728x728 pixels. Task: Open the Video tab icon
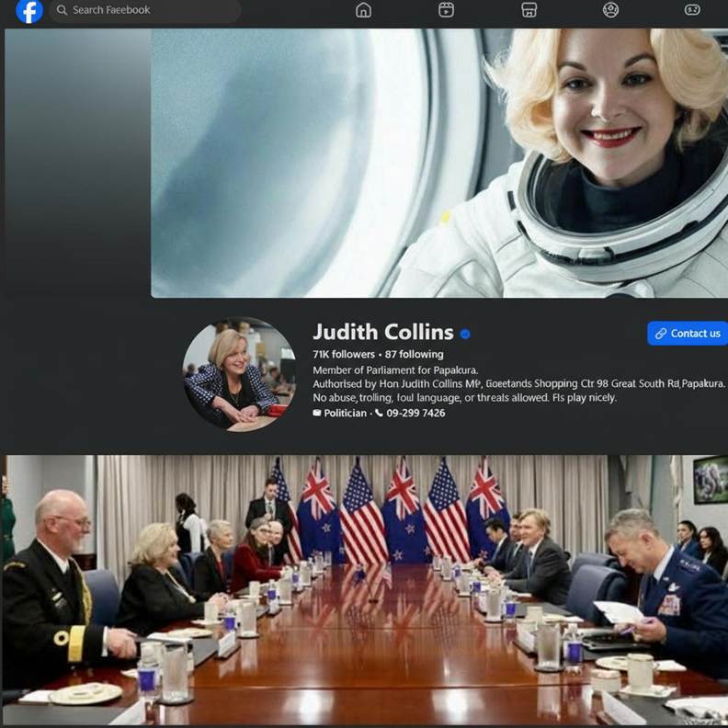pyautogui.click(x=446, y=10)
